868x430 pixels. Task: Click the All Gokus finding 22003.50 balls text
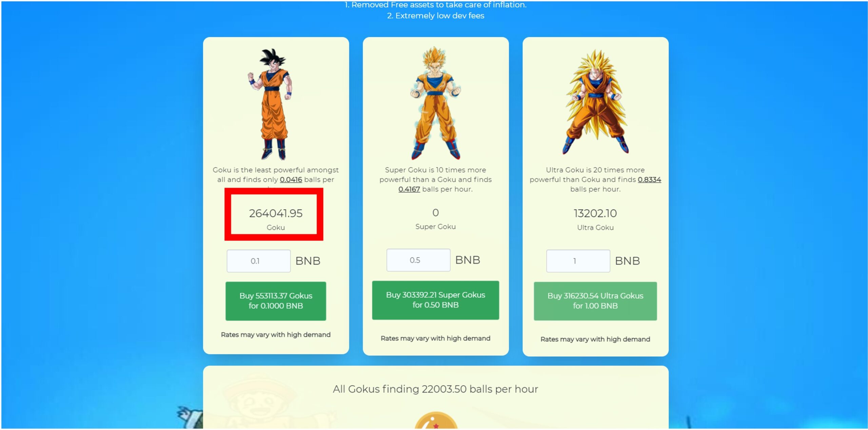coord(435,389)
